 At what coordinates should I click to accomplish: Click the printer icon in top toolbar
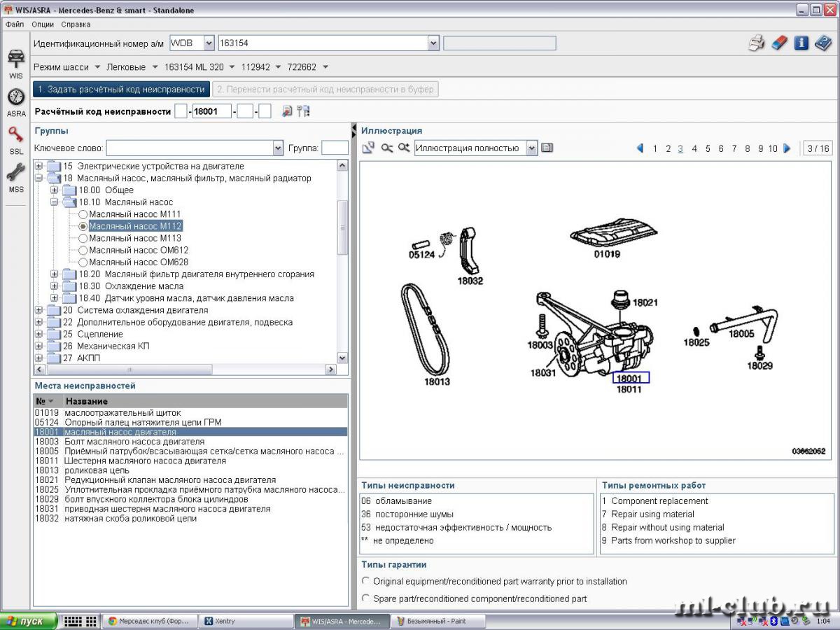coord(757,43)
